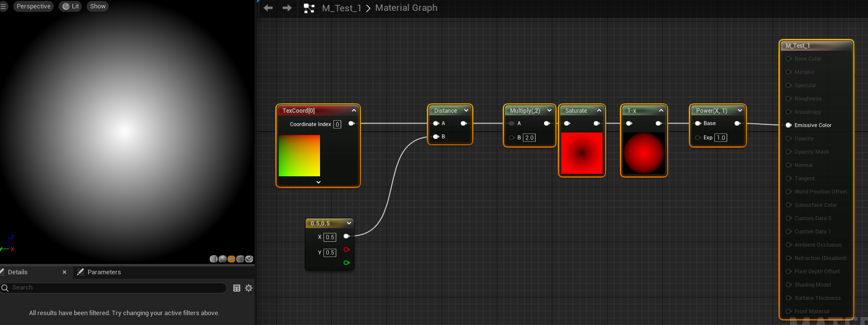Image resolution: width=868 pixels, height=325 pixels.
Task: Select plane preview mesh icon
Action: coord(231,259)
